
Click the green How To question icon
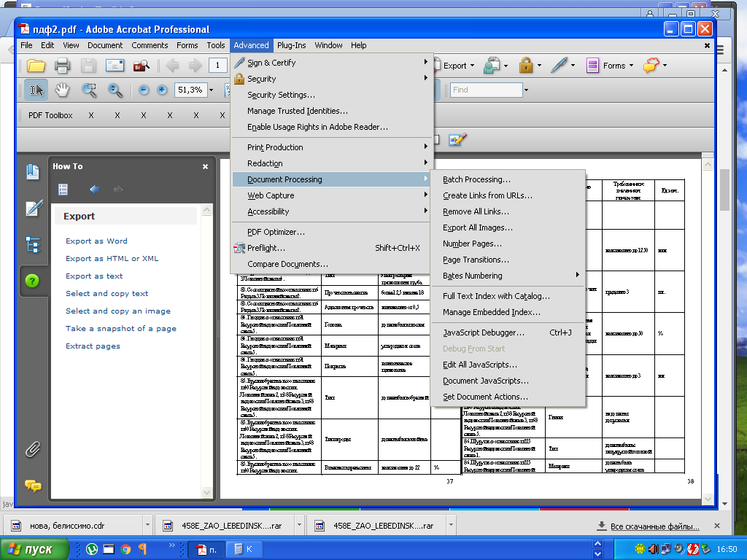pos(32,281)
